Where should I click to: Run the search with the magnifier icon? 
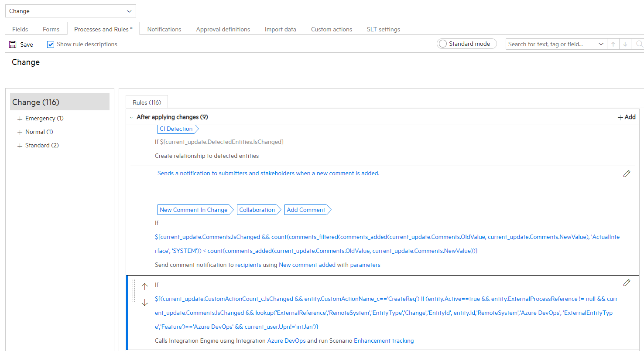click(x=638, y=44)
